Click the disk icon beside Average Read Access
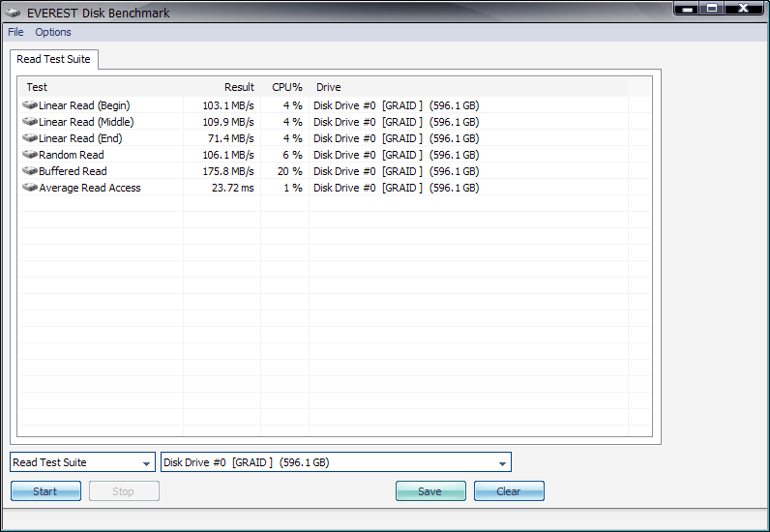 [x=30, y=187]
